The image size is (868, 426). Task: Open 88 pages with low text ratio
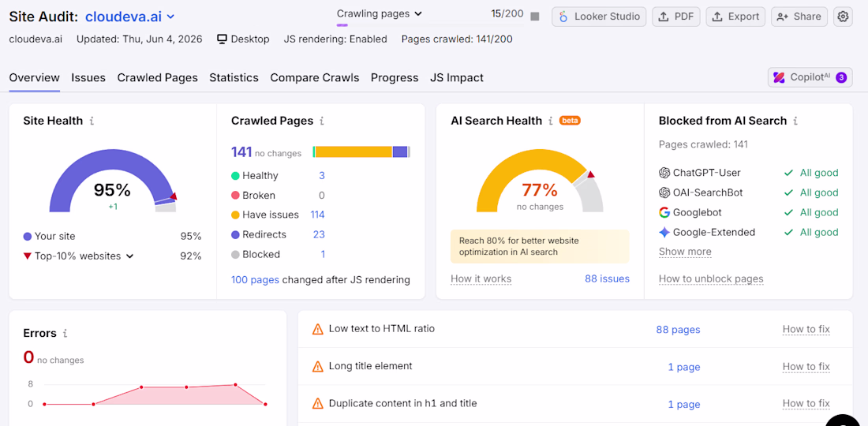click(678, 330)
